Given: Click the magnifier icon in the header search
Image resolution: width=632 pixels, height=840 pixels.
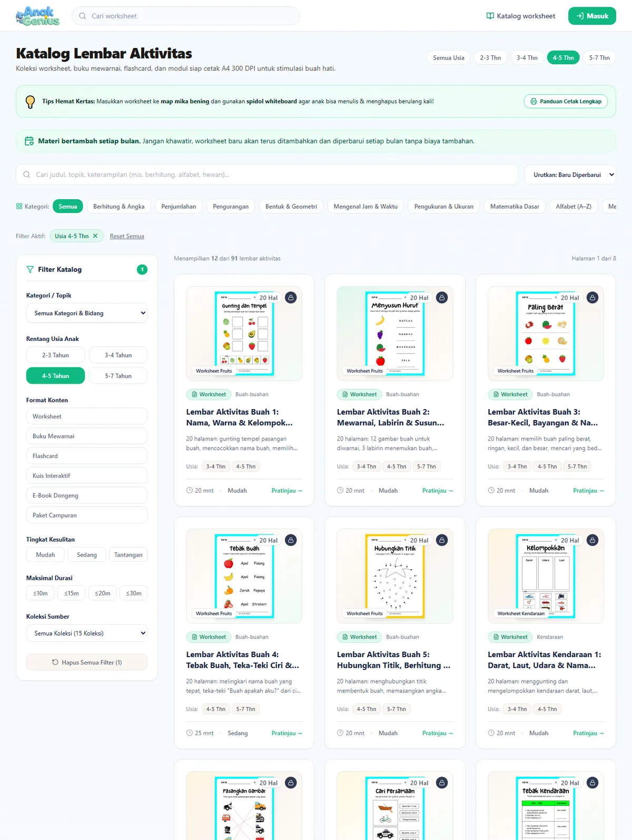Looking at the screenshot, I should (x=83, y=16).
